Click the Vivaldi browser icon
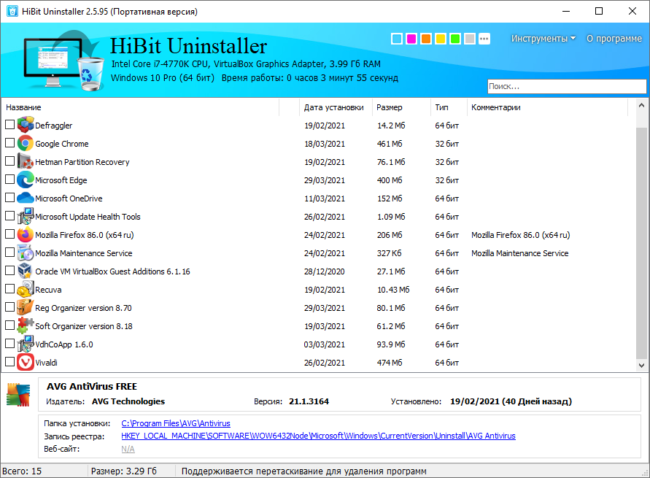The image size is (650, 478). click(25, 362)
